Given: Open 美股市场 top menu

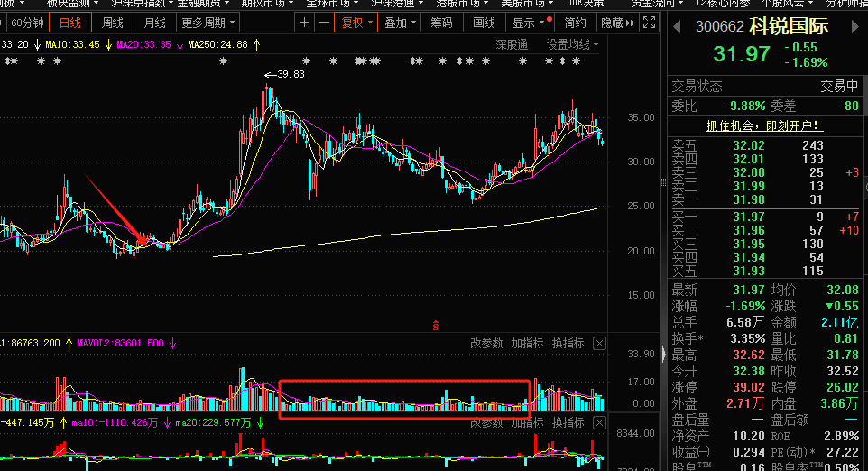Looking at the screenshot, I should click(x=527, y=4).
